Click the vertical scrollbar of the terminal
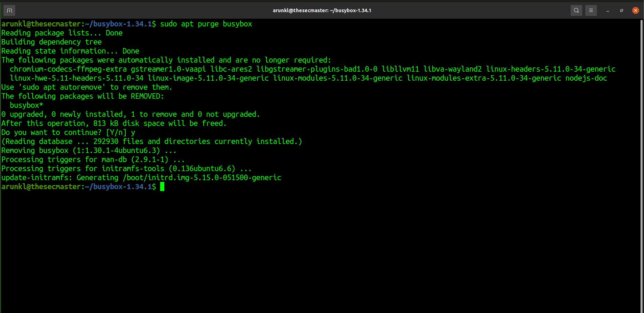Screen dimensions: 644x313 coord(642,166)
